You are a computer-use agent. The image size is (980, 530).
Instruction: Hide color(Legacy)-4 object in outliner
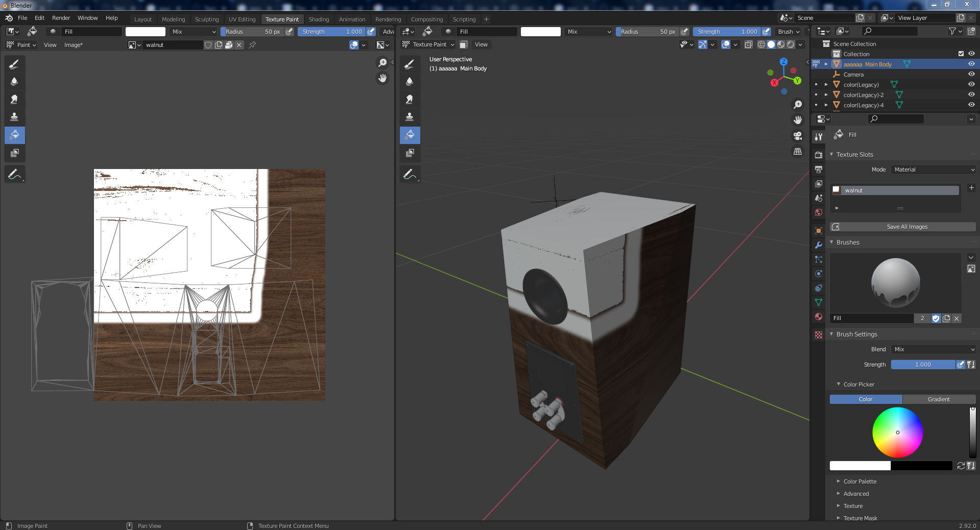pos(971,105)
